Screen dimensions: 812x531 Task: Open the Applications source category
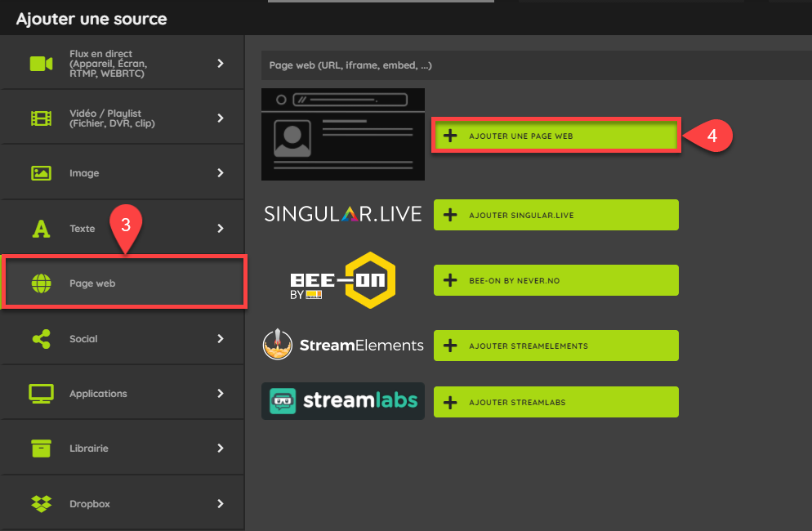pyautogui.click(x=123, y=394)
